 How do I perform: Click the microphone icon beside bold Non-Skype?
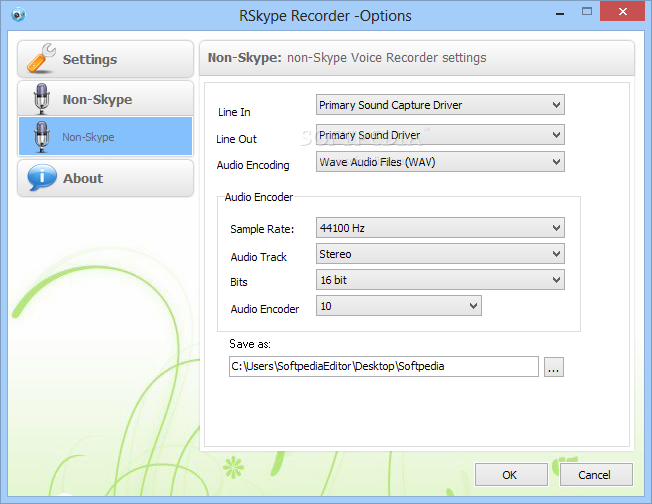[41, 99]
